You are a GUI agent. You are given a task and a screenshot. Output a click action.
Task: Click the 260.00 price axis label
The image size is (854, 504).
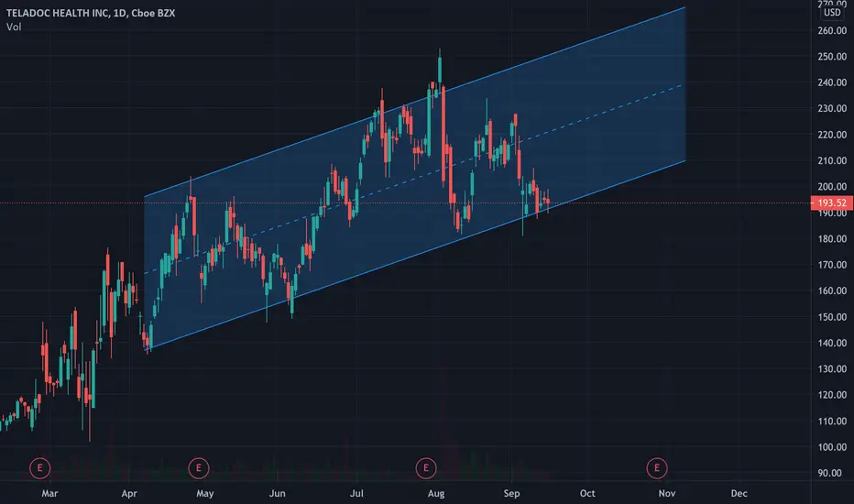pos(832,30)
